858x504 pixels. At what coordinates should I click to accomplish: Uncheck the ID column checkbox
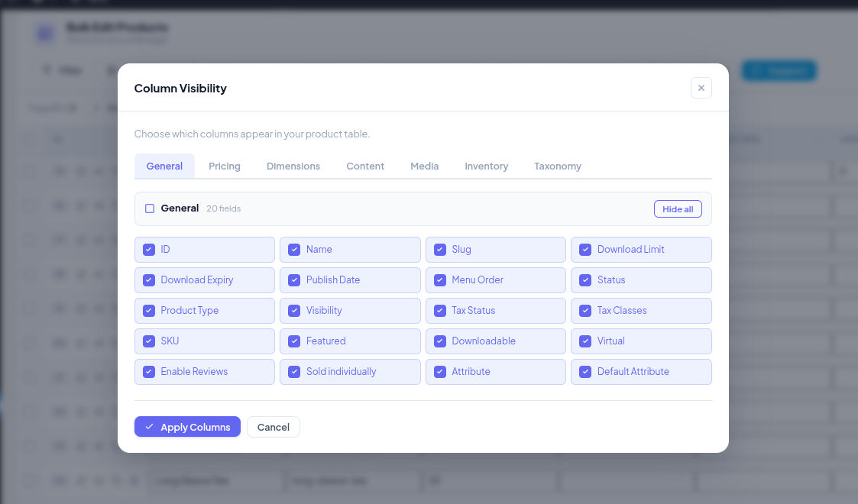(x=149, y=249)
